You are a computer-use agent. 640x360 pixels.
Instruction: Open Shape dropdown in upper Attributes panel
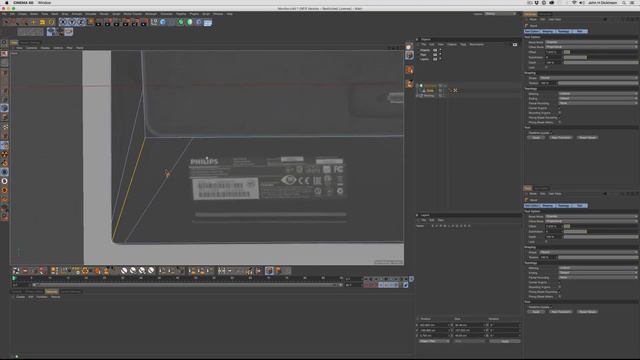(x=588, y=78)
